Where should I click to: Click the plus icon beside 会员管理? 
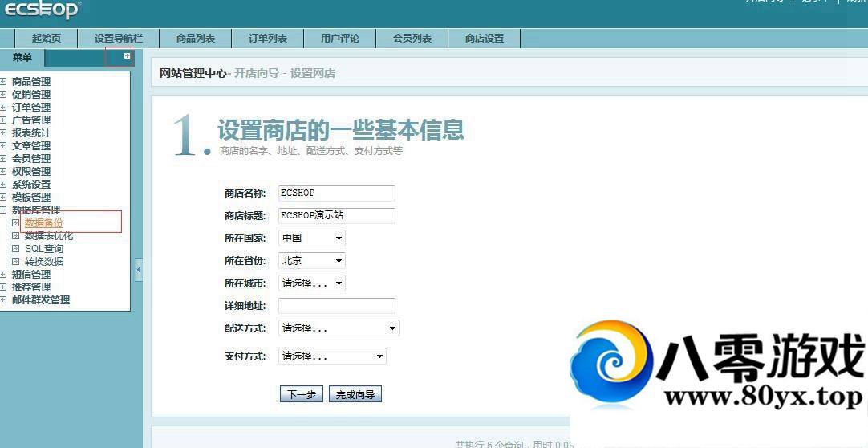4,158
